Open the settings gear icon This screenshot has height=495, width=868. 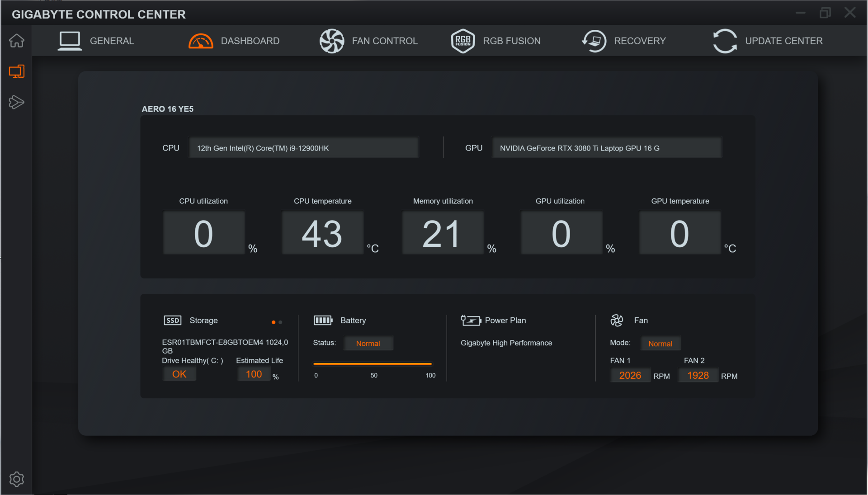[17, 479]
